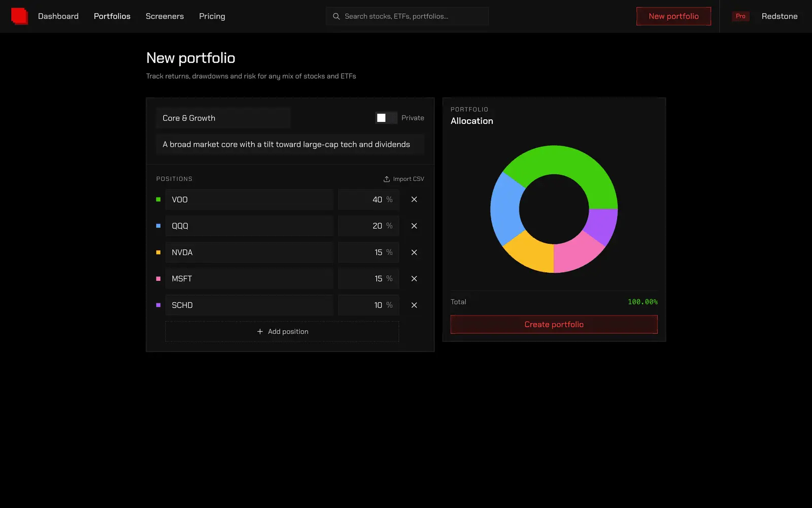Click the Import CSV upload icon

click(x=387, y=179)
